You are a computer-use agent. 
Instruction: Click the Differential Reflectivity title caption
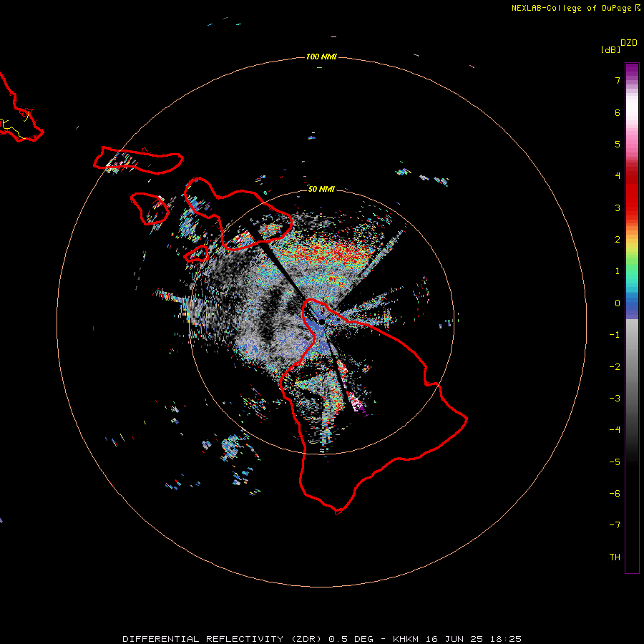click(322, 639)
